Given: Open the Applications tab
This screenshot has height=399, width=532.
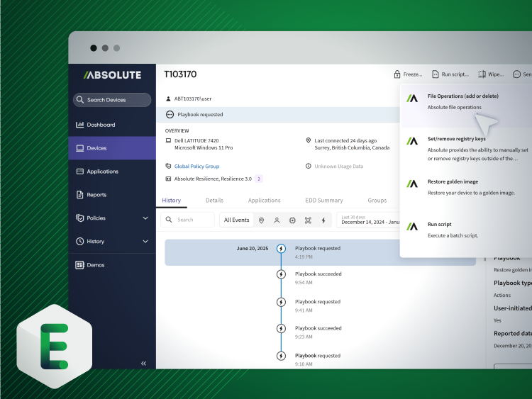Looking at the screenshot, I should 265,201.
